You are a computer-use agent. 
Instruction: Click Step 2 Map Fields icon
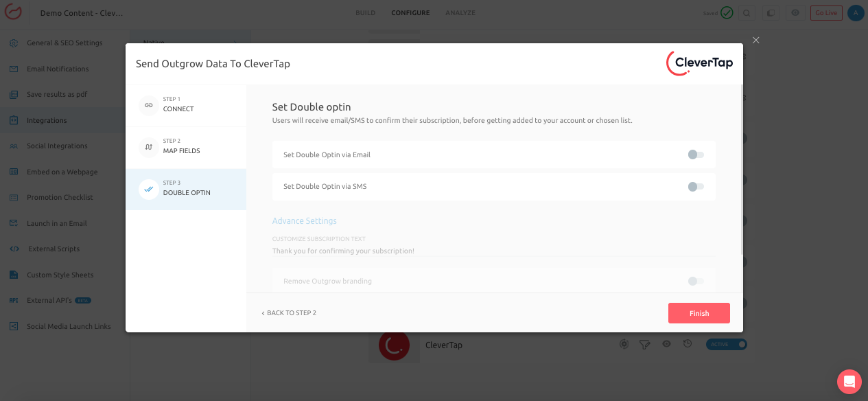(149, 147)
